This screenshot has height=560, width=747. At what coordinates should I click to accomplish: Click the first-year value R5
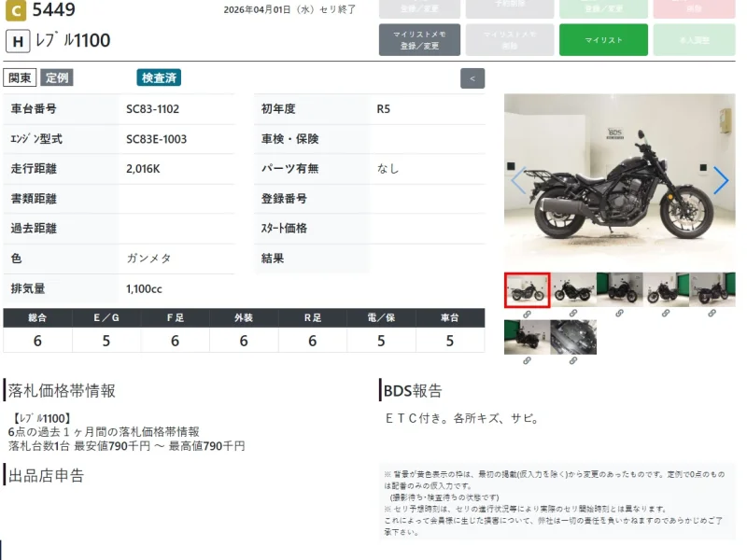(383, 109)
